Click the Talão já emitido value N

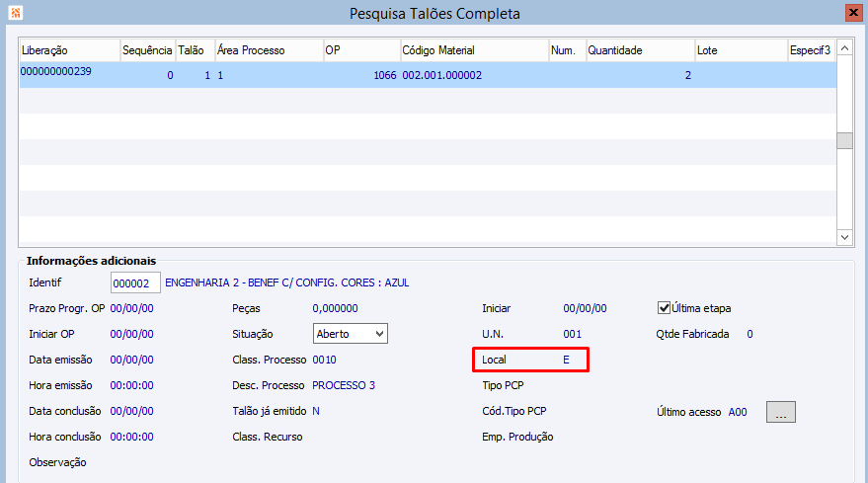point(316,411)
